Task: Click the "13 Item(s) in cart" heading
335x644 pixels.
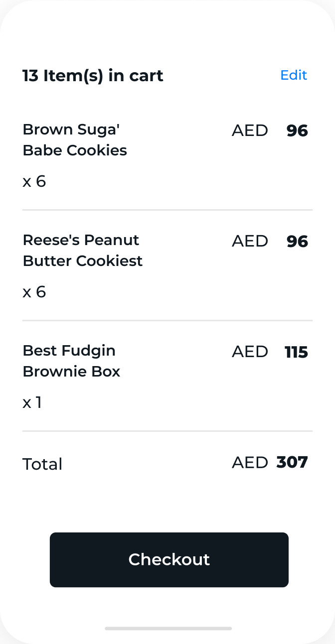Action: point(93,76)
